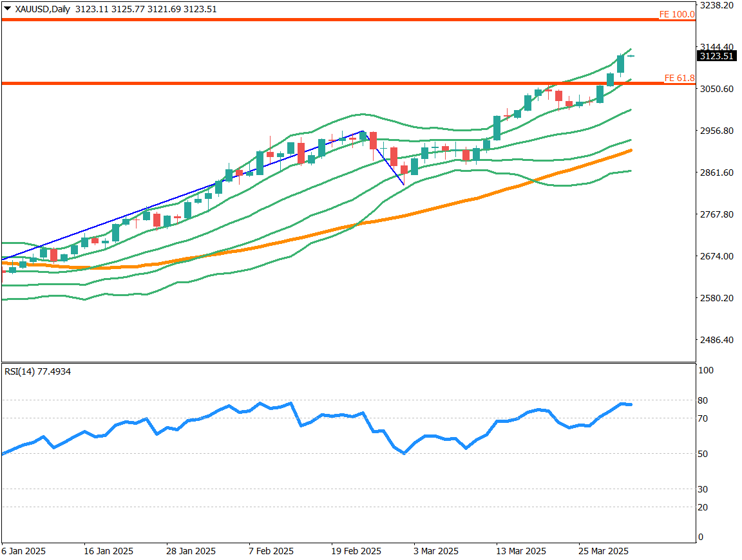Click the triangle arrow beside XAUUSD,Daily
The image size is (742, 560).
(x=8, y=8)
